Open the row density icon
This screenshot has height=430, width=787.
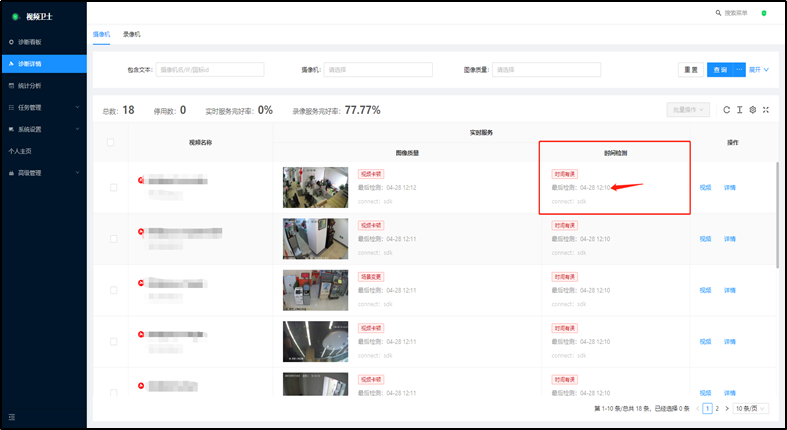coord(739,110)
